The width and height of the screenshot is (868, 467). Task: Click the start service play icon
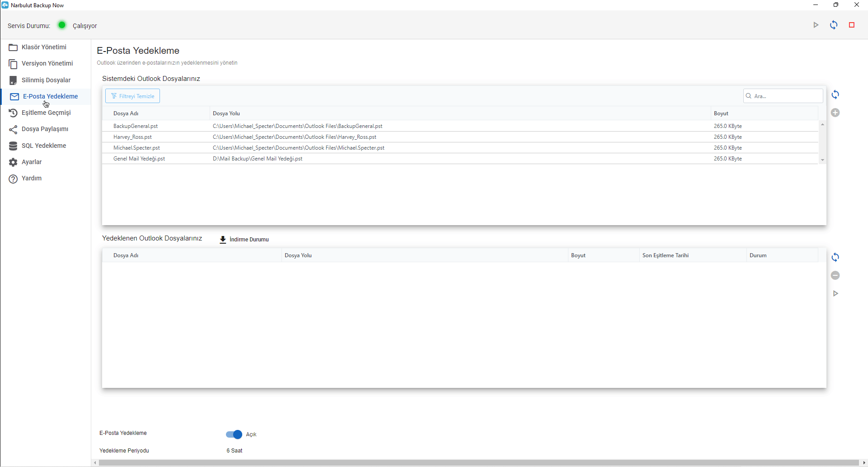816,25
